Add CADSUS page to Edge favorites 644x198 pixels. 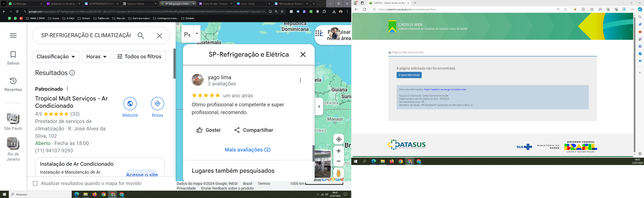pyautogui.click(x=565, y=9)
